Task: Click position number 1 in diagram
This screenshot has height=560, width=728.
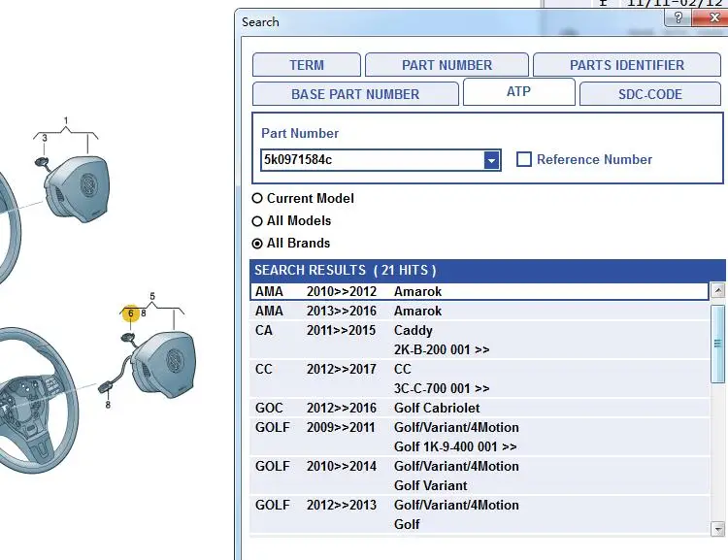Action: pyautogui.click(x=66, y=120)
